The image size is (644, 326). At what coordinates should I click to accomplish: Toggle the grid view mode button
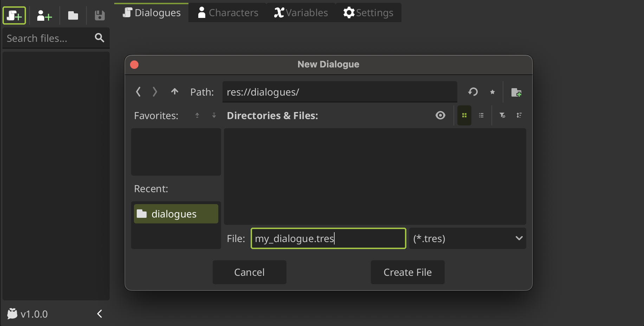[464, 115]
